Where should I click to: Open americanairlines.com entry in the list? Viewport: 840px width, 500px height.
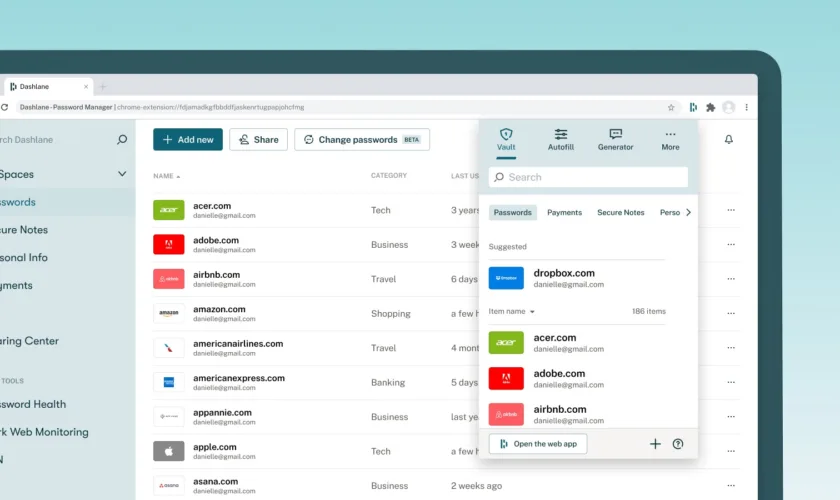(x=238, y=344)
